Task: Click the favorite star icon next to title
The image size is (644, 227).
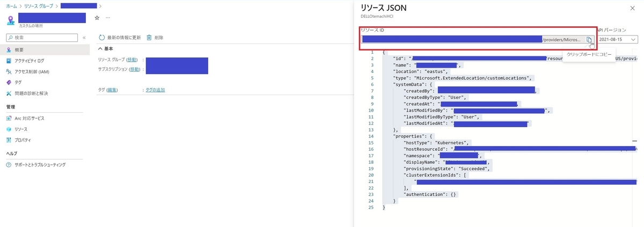Action: tap(97, 18)
